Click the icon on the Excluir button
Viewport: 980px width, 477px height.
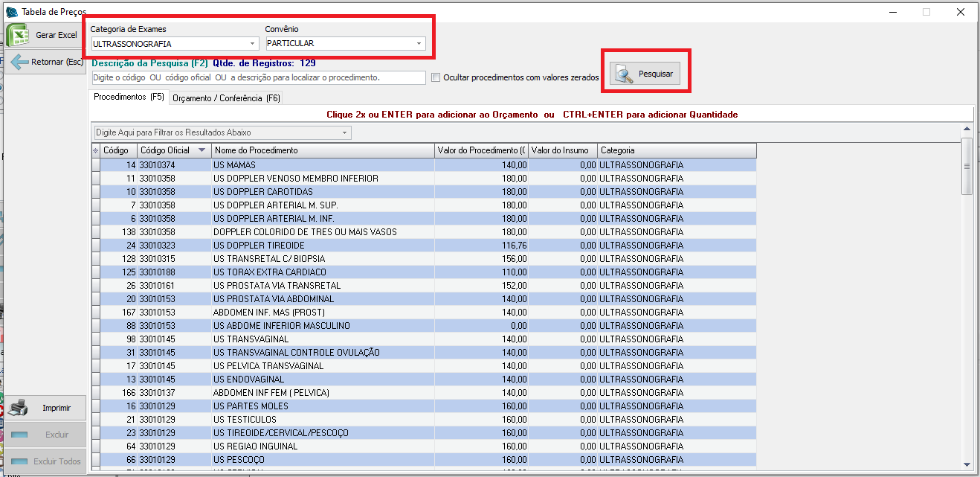coord(19,435)
